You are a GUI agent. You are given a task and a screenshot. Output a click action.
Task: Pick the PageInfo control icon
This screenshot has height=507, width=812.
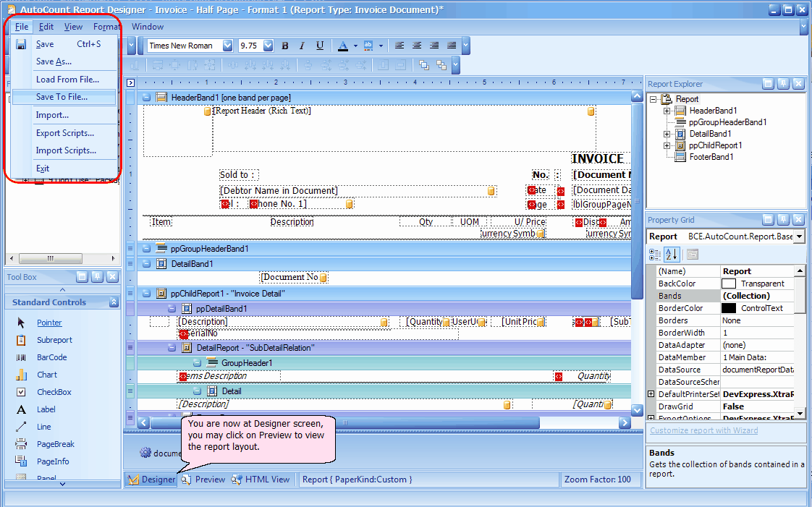pos(21,461)
